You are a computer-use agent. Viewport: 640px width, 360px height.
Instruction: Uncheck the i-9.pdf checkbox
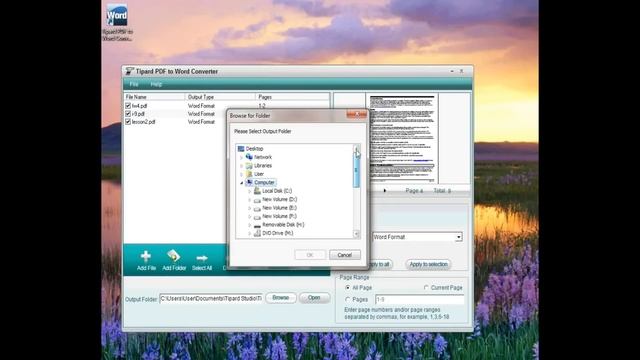(128, 114)
